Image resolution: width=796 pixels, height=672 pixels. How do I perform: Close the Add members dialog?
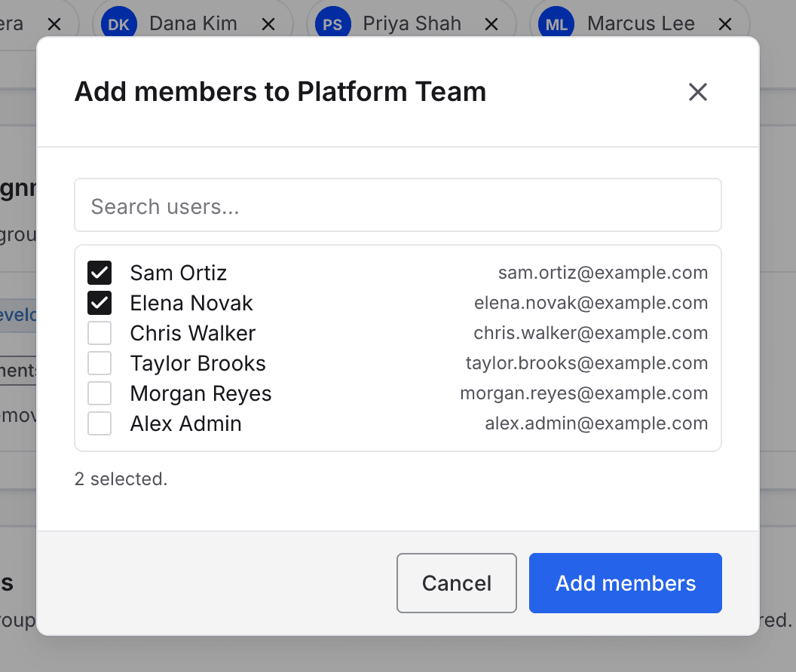(x=697, y=92)
